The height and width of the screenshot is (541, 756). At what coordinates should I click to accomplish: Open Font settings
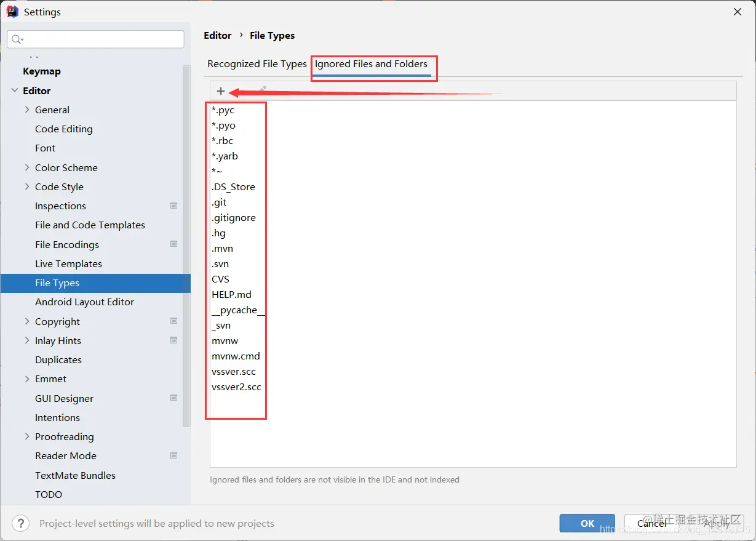[45, 148]
